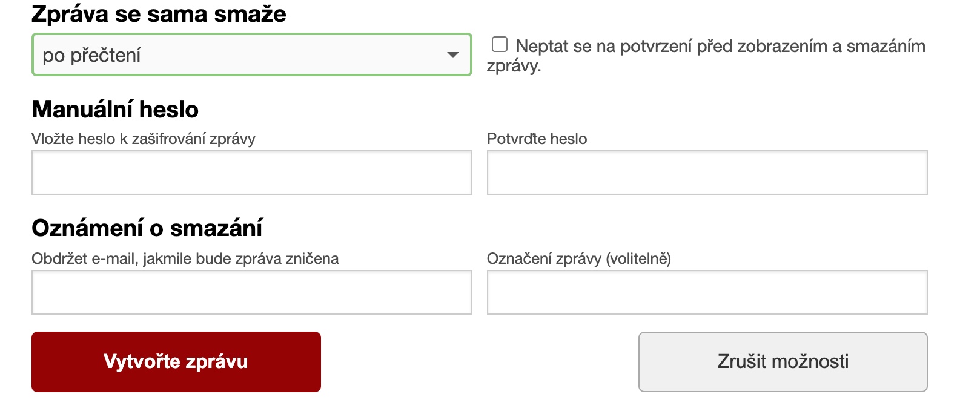Click the 'Obdržet e-mail, jakmile bude zpráva zničena' label

185,259
